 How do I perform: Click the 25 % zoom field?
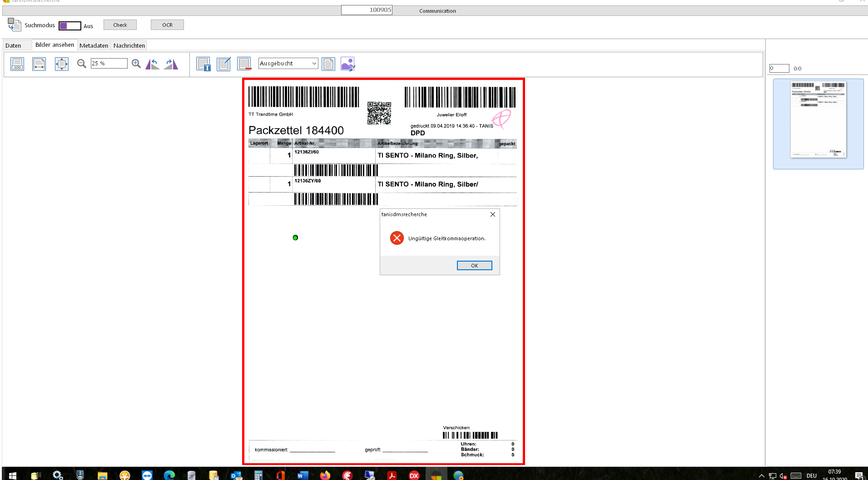[109, 64]
